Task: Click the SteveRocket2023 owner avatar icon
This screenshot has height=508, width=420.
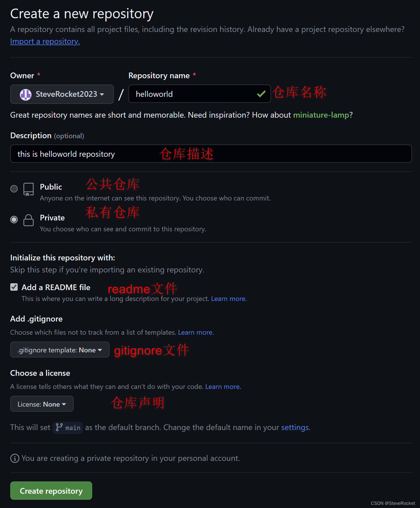Action: [25, 94]
